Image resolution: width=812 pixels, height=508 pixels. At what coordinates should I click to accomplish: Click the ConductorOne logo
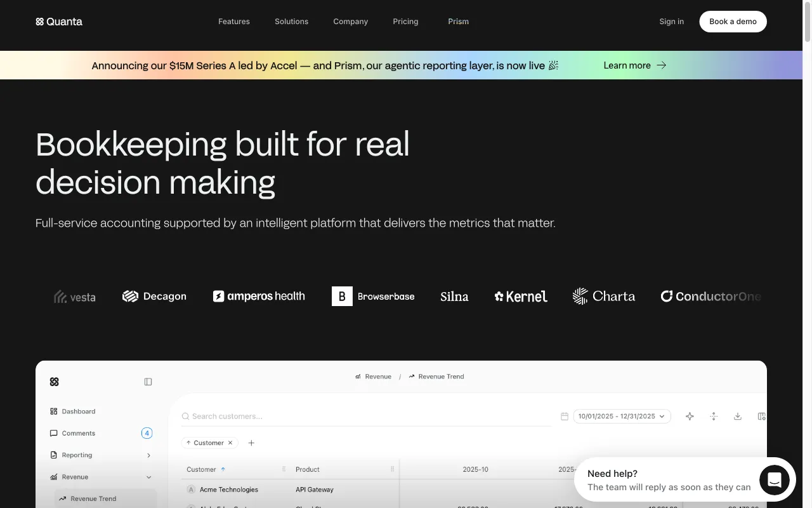(710, 297)
